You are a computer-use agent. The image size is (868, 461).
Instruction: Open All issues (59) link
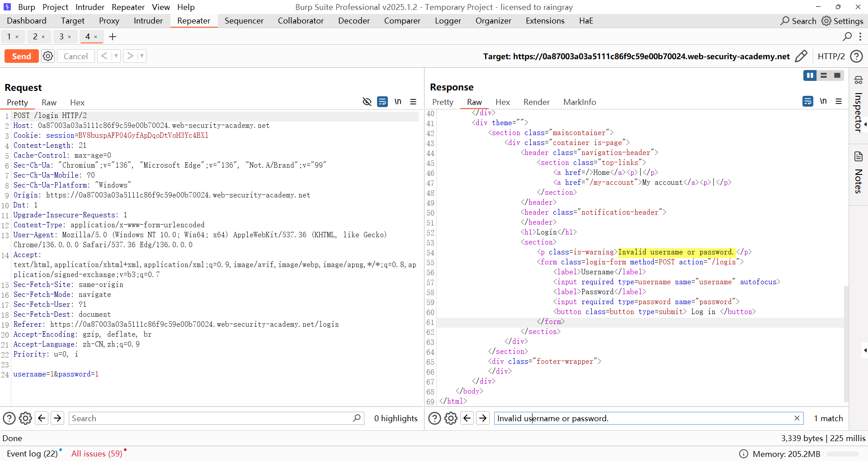(97, 453)
